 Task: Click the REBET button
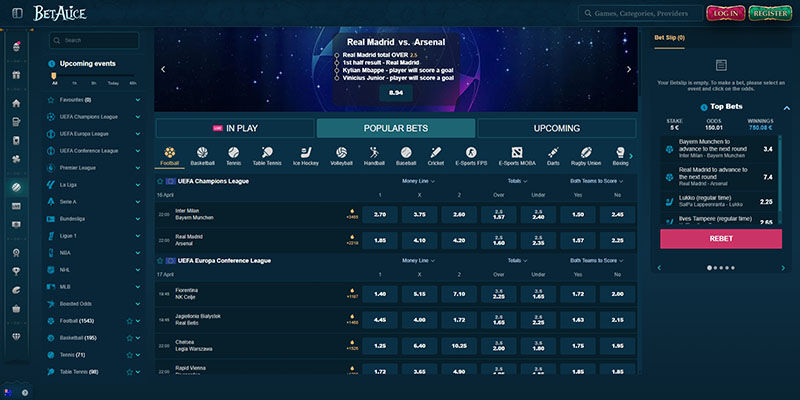(x=721, y=239)
